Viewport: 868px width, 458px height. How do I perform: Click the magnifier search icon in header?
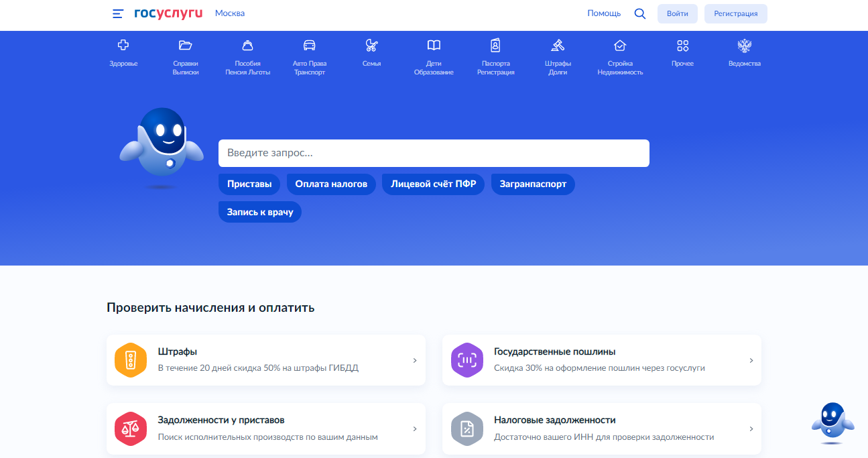coord(640,13)
